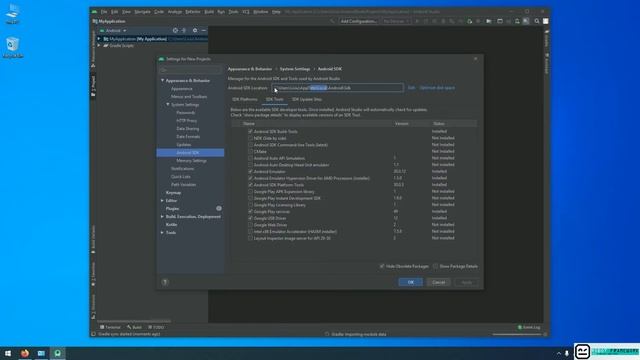
Task: Click the settings search field
Action: pyautogui.click(x=190, y=70)
